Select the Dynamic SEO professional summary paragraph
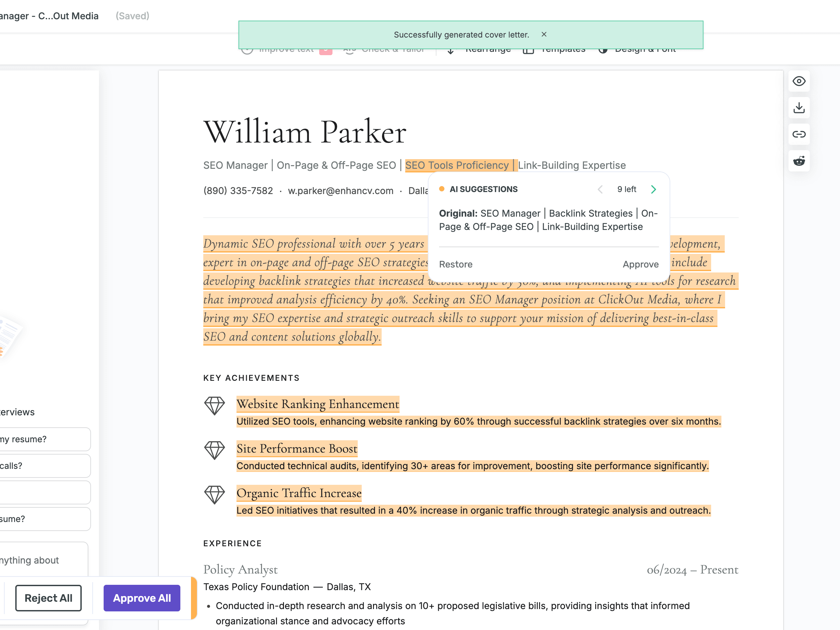The height and width of the screenshot is (630, 840). 471,290
